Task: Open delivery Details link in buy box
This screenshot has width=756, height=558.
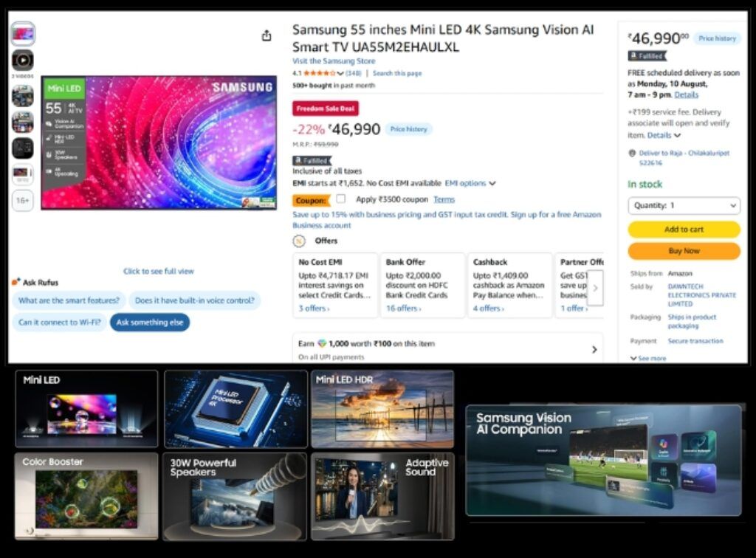Action: (x=686, y=94)
